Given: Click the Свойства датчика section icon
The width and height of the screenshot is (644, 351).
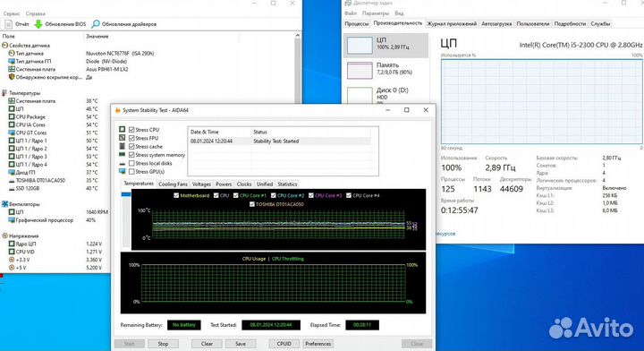Looking at the screenshot, I should [5, 45].
